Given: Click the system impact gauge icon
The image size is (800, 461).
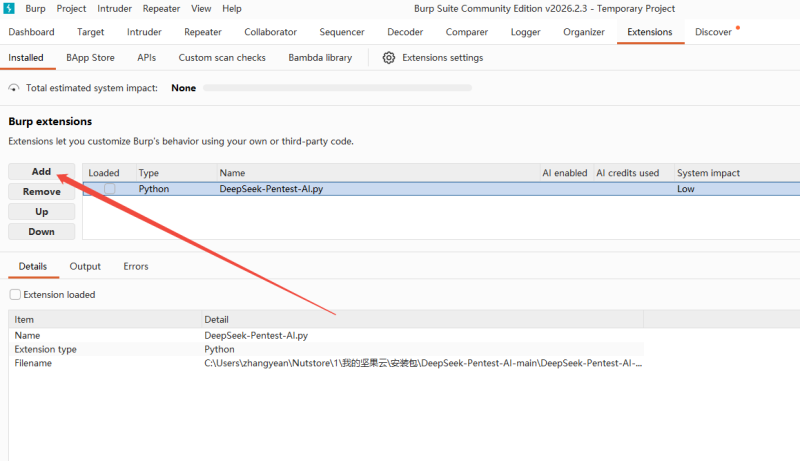Looking at the screenshot, I should point(14,88).
